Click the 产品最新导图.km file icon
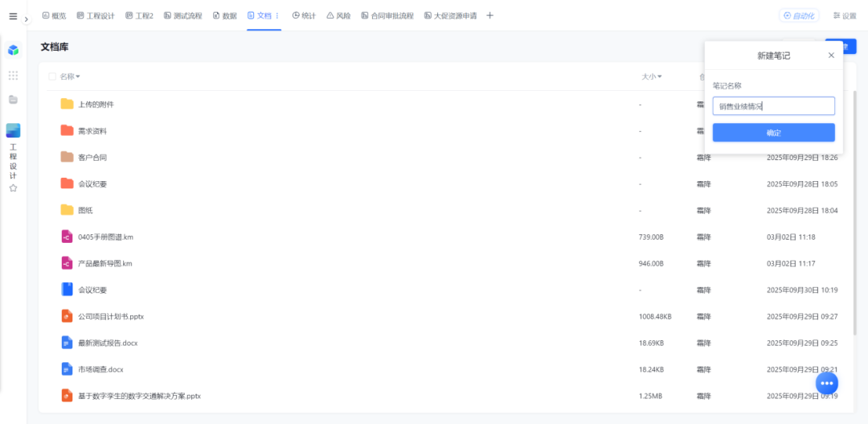The height and width of the screenshot is (424, 868). pyautogui.click(x=67, y=263)
